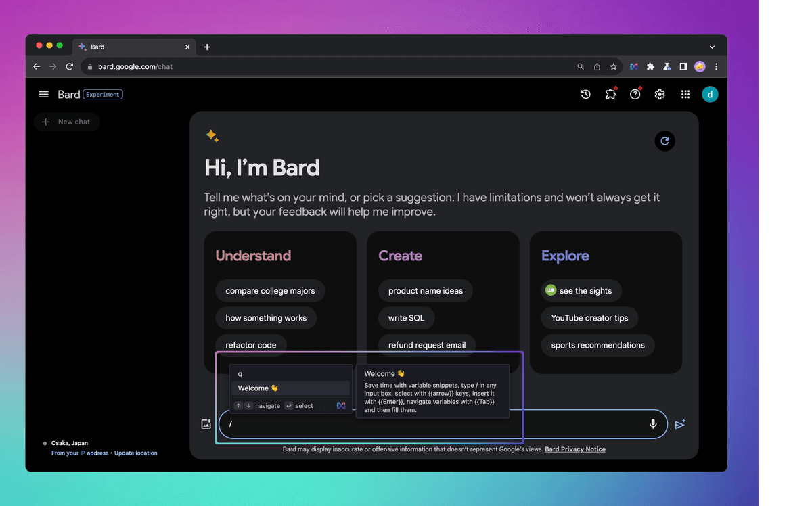Open the Bard Privacy Notice link

[x=575, y=449]
